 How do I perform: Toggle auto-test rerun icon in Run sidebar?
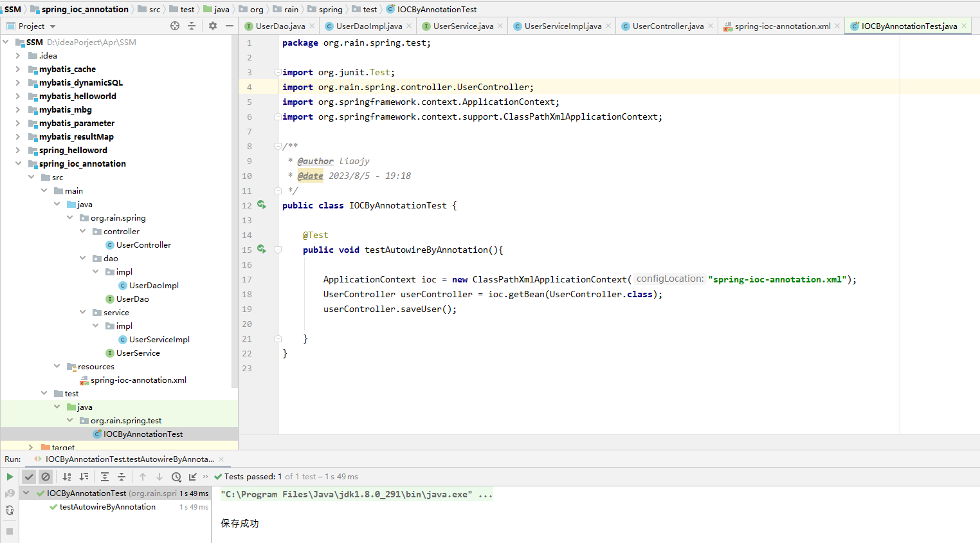(x=10, y=510)
